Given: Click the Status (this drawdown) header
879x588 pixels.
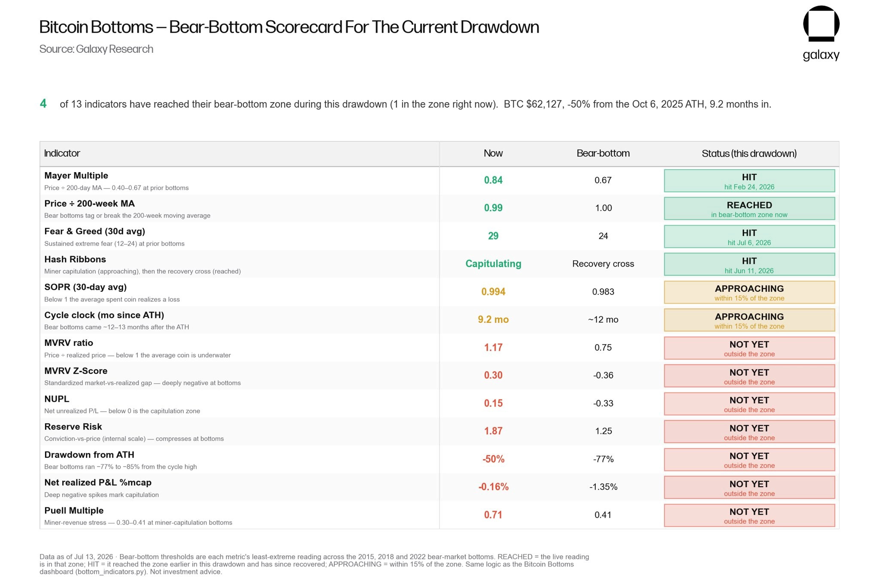Looking at the screenshot, I should tap(749, 154).
